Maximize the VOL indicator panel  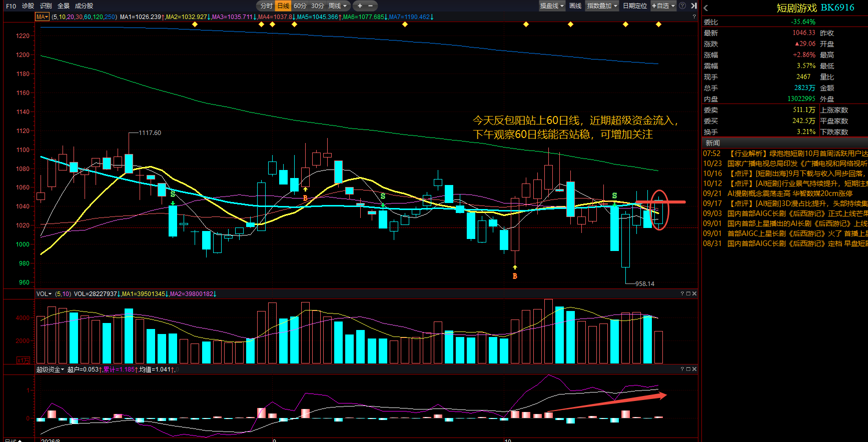pos(688,293)
